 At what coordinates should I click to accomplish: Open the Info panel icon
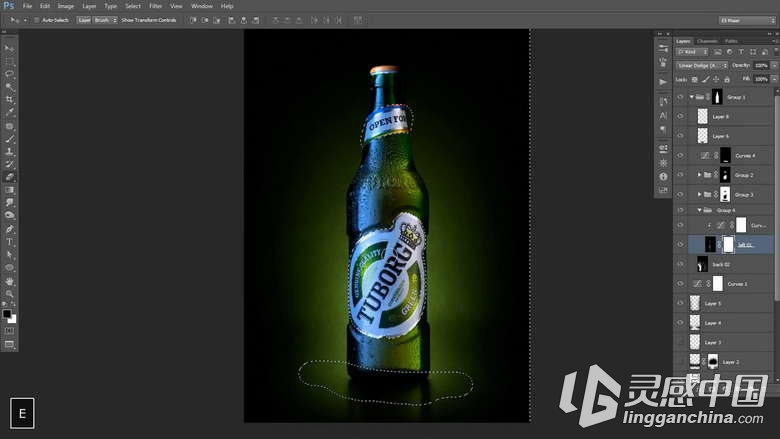click(x=663, y=176)
